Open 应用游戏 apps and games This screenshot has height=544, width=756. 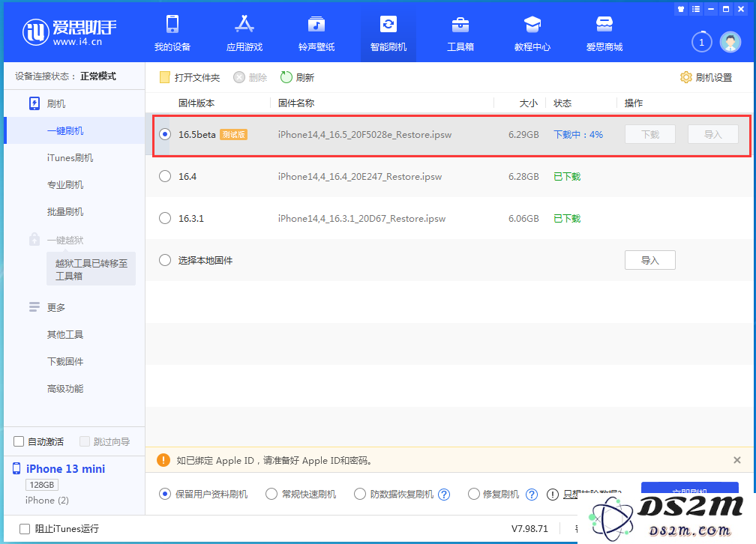click(x=244, y=33)
